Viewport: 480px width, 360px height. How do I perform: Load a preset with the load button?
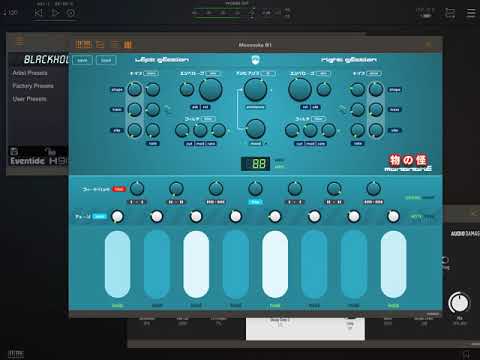[106, 60]
